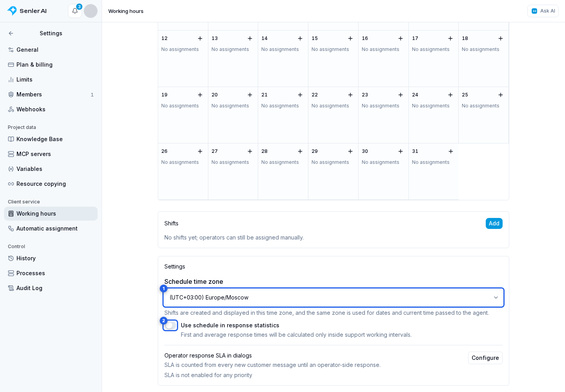Add an assignment on day 14

pyautogui.click(x=300, y=38)
